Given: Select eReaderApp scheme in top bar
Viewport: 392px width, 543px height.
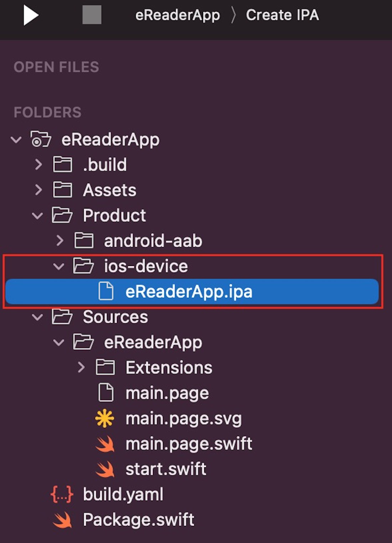Looking at the screenshot, I should pos(177,15).
